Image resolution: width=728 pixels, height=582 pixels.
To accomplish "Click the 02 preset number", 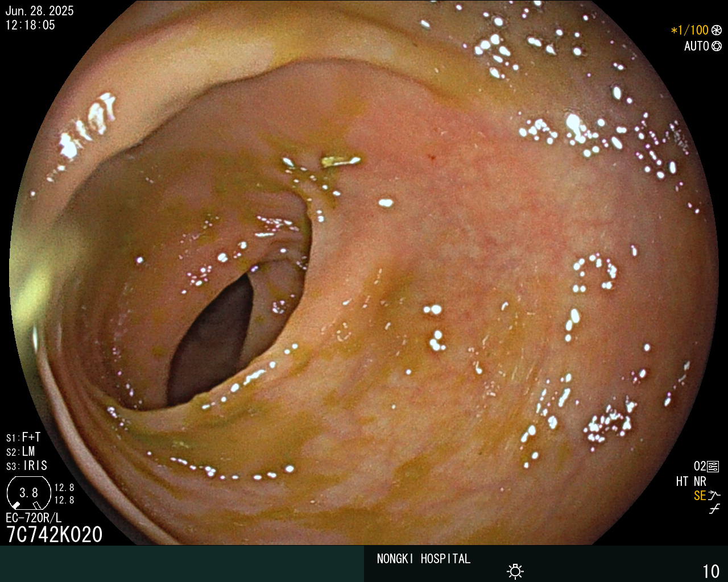I will [700, 467].
